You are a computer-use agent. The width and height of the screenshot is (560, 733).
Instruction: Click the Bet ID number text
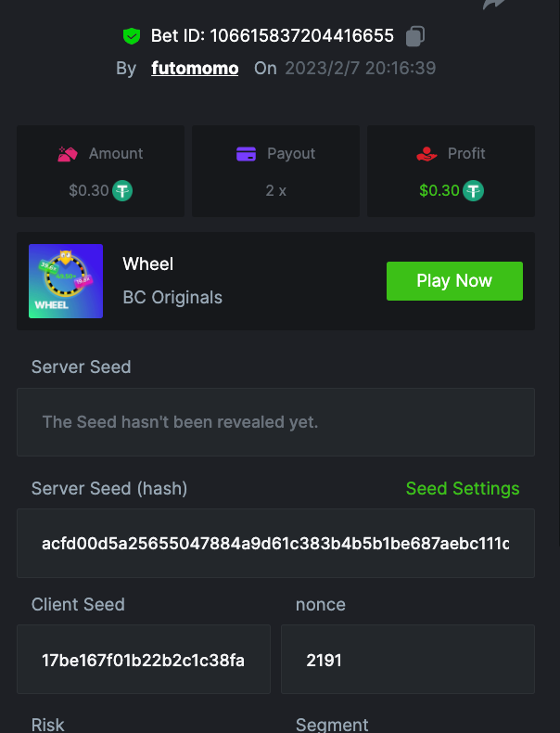pyautogui.click(x=301, y=36)
